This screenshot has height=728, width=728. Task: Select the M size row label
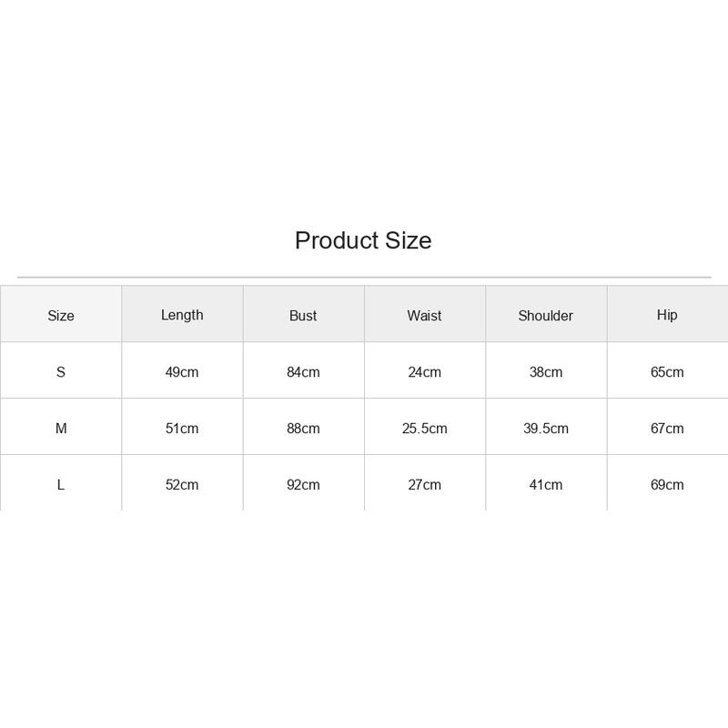61,428
